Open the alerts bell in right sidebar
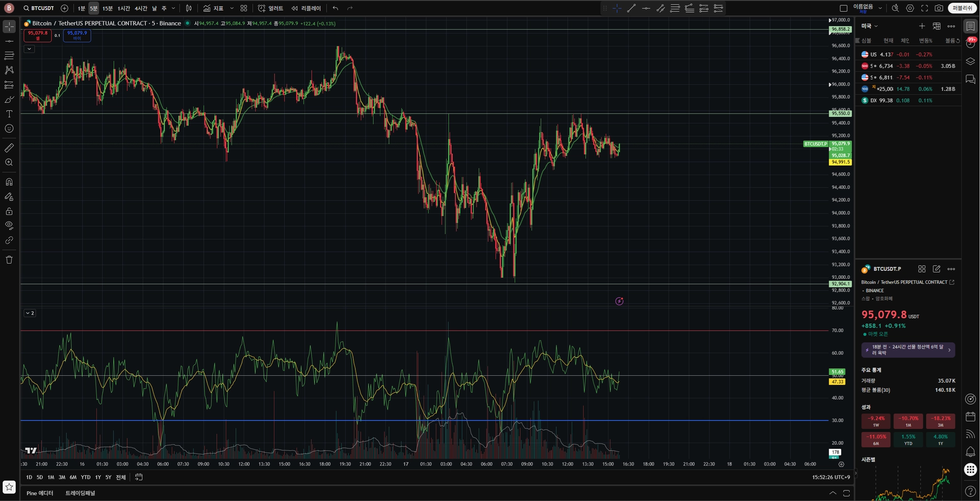The image size is (980, 501). point(970,452)
